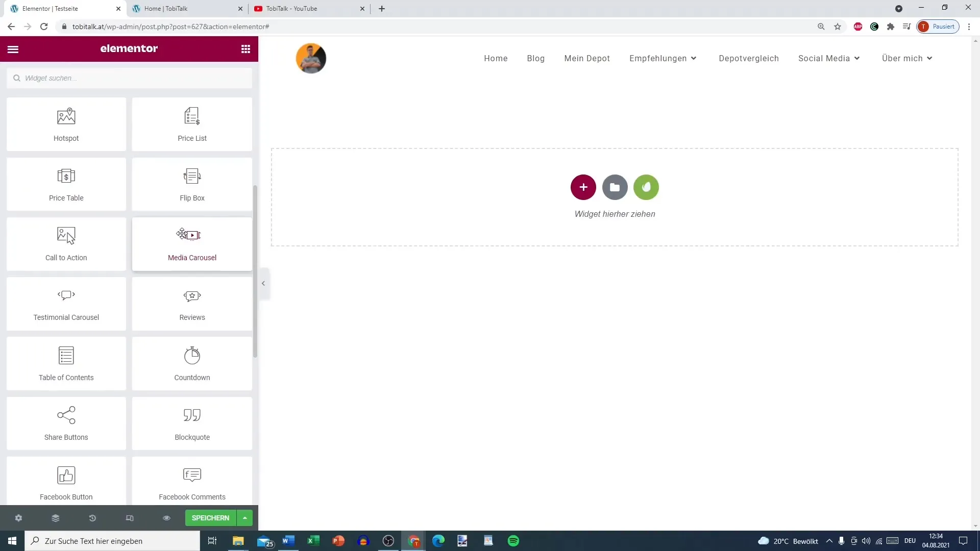The image size is (980, 551).
Task: Click the Elementor grid view icon
Action: (x=246, y=48)
